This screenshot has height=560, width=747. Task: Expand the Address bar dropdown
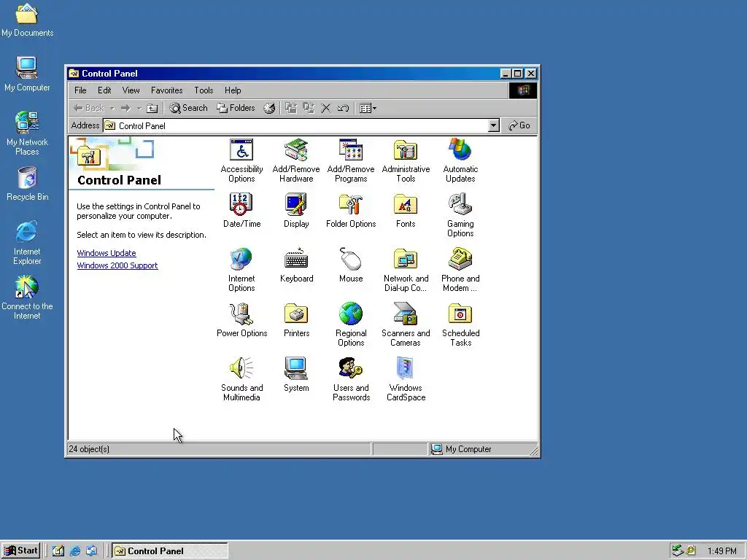[x=494, y=125]
